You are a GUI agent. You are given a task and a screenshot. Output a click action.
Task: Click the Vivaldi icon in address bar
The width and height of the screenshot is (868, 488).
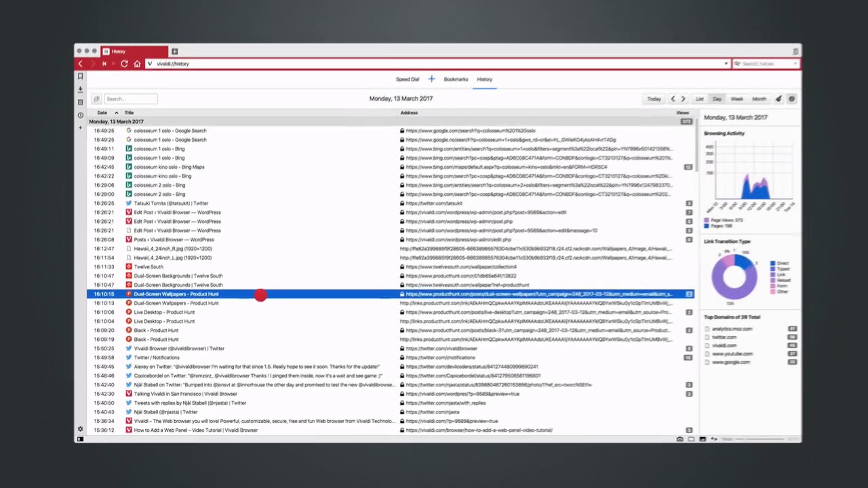point(151,64)
